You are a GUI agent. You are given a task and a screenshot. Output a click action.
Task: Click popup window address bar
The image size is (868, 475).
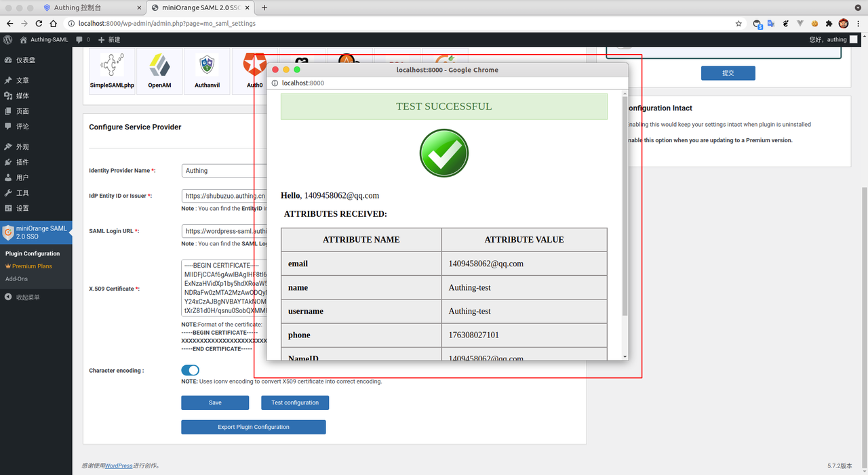(448, 83)
